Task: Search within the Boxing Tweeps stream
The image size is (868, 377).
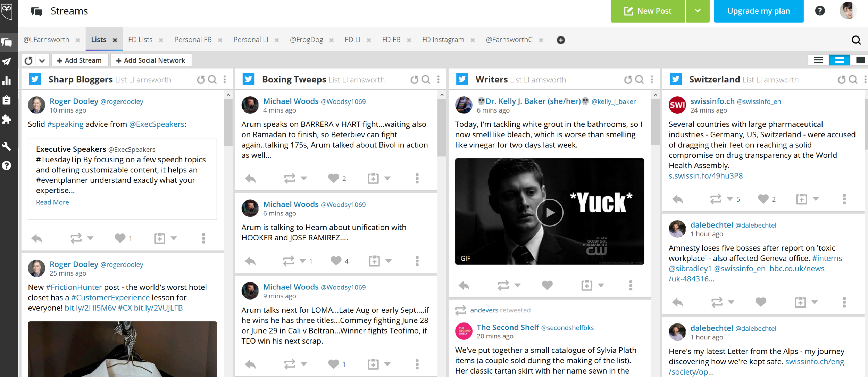Action: coord(426,79)
